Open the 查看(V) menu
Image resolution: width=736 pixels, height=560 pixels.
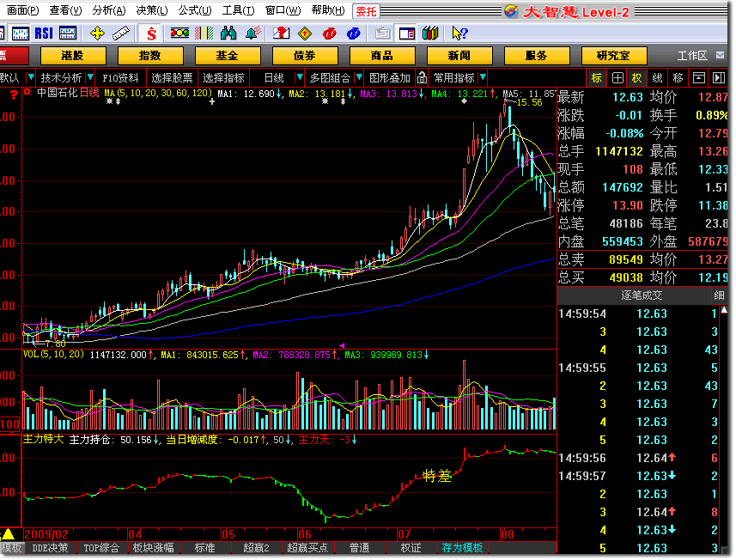[65, 10]
